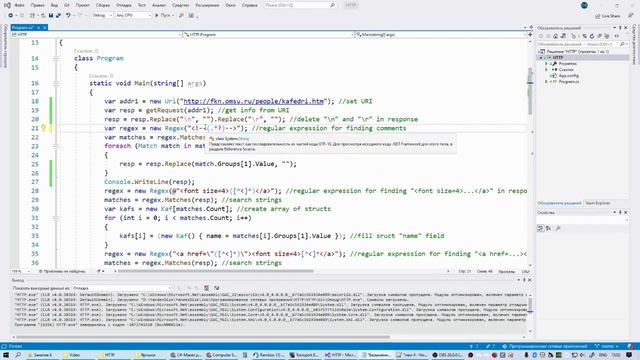The height and width of the screenshot is (360, 640).
Task: Click the alphabetical sort icon in Properties panel
Action: click(x=548, y=229)
